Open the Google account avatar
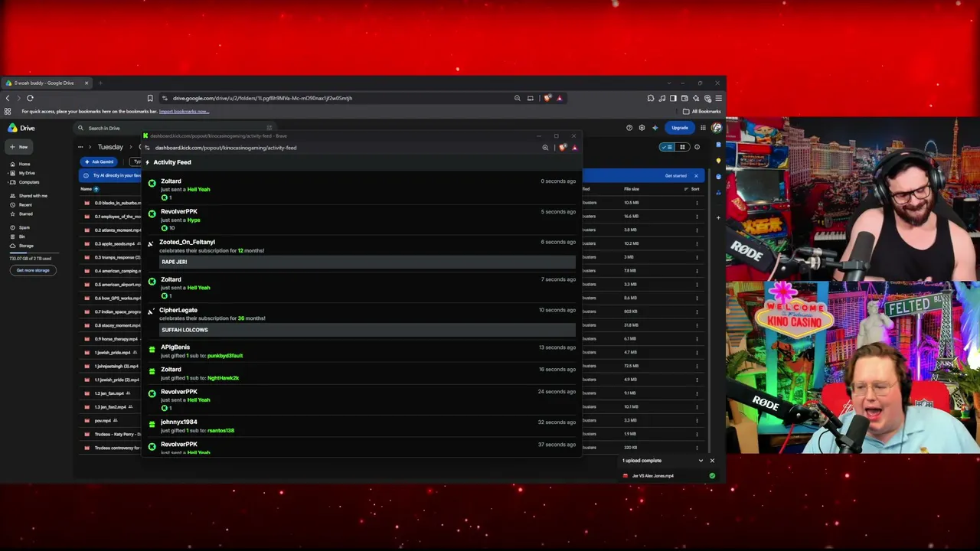Viewport: 980px width, 551px height. pos(716,128)
